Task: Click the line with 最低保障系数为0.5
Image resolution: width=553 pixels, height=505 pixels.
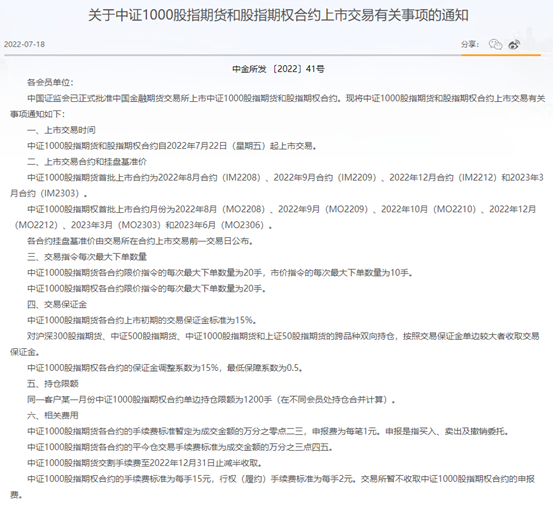Action: tap(165, 368)
